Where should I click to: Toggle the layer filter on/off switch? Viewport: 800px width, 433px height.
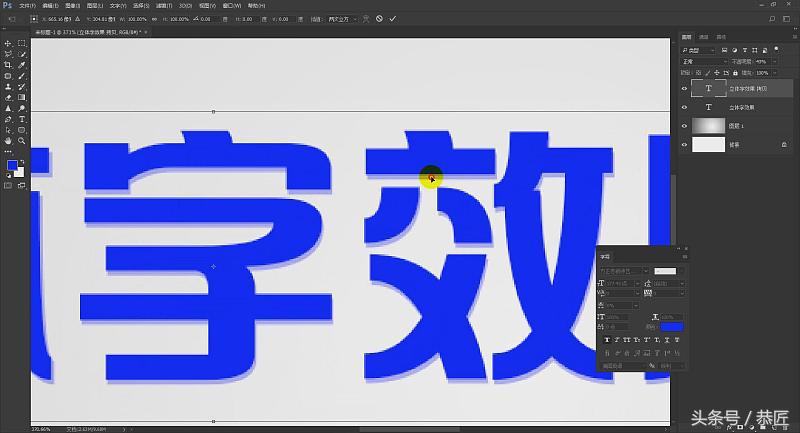coord(777,50)
